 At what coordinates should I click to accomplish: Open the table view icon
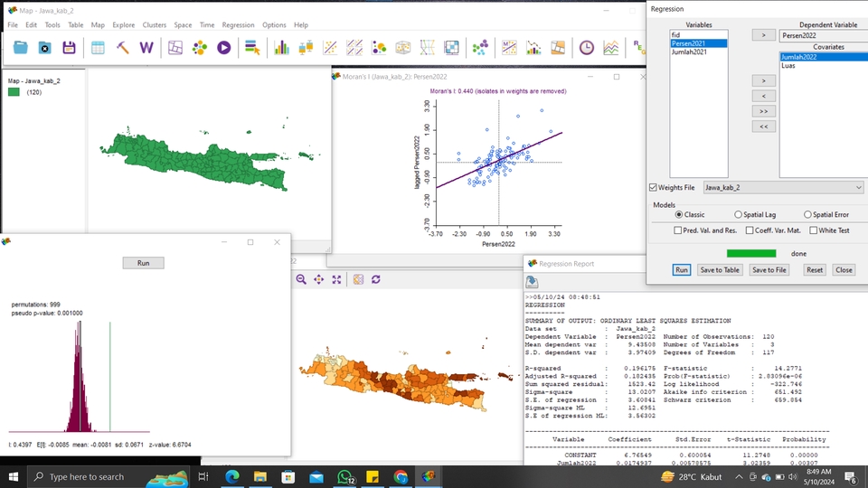pyautogui.click(x=98, y=48)
